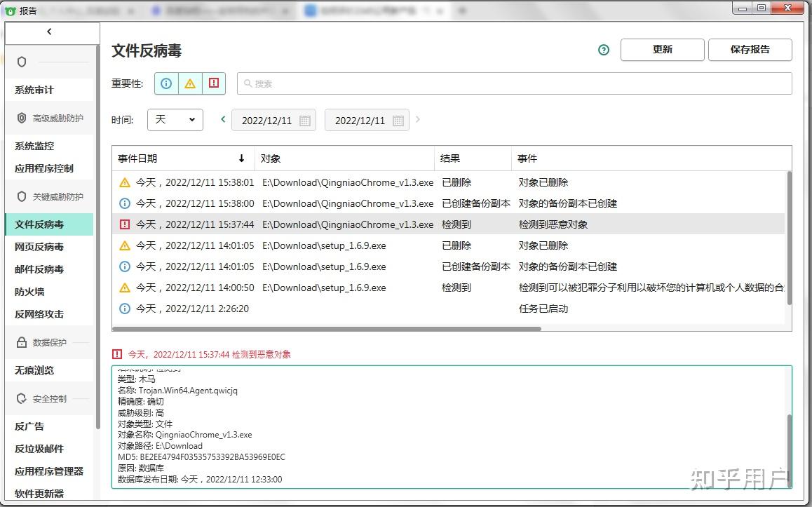Select the 关键威胁防护 sidebar icon
This screenshot has width=812, height=507.
pyautogui.click(x=21, y=196)
